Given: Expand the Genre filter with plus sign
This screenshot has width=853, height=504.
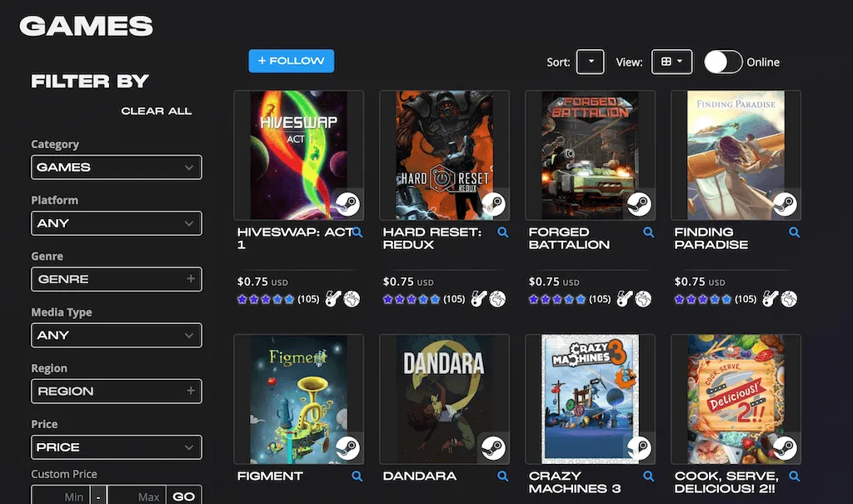Looking at the screenshot, I should click(x=116, y=279).
